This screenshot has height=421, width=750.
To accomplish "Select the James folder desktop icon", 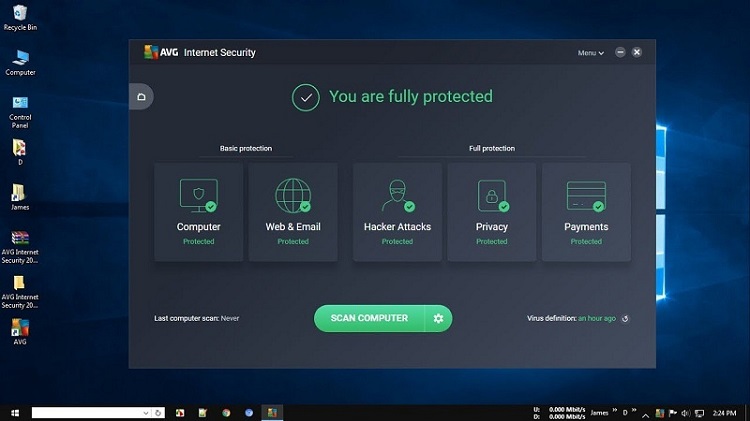I will (x=20, y=197).
